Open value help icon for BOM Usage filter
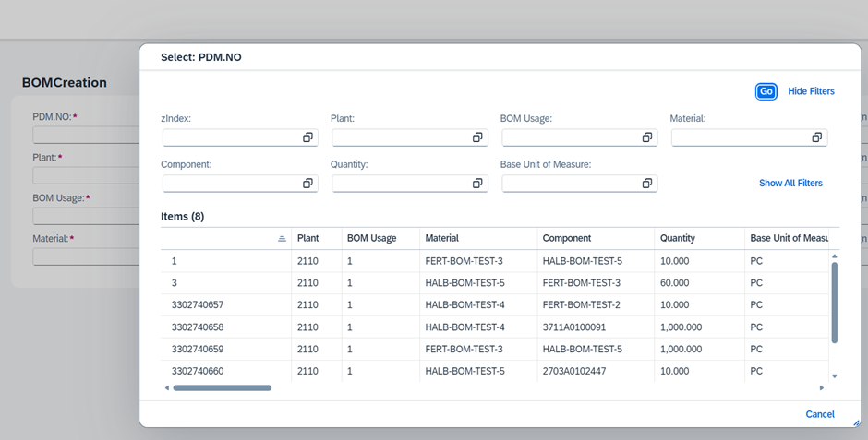This screenshot has height=440, width=868. coord(647,137)
